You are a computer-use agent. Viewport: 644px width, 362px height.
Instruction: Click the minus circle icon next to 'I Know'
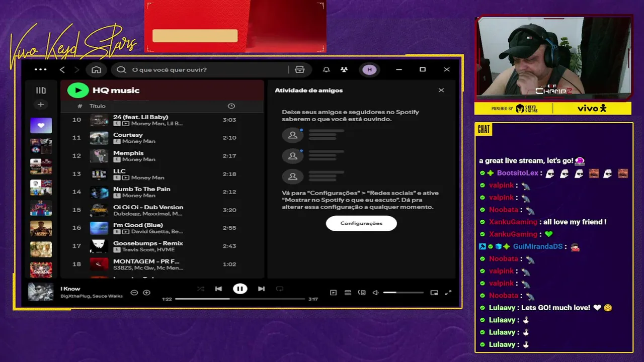click(134, 293)
